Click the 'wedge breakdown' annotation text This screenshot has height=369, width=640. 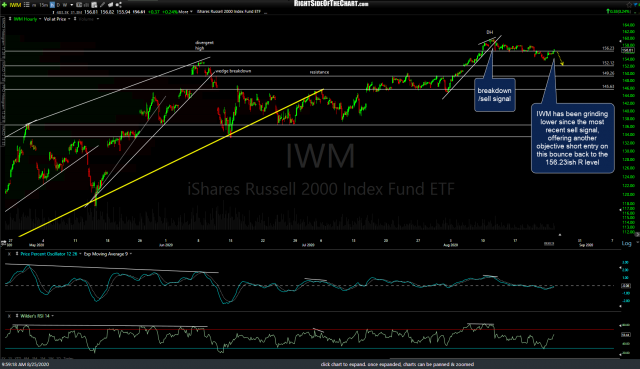(x=233, y=71)
